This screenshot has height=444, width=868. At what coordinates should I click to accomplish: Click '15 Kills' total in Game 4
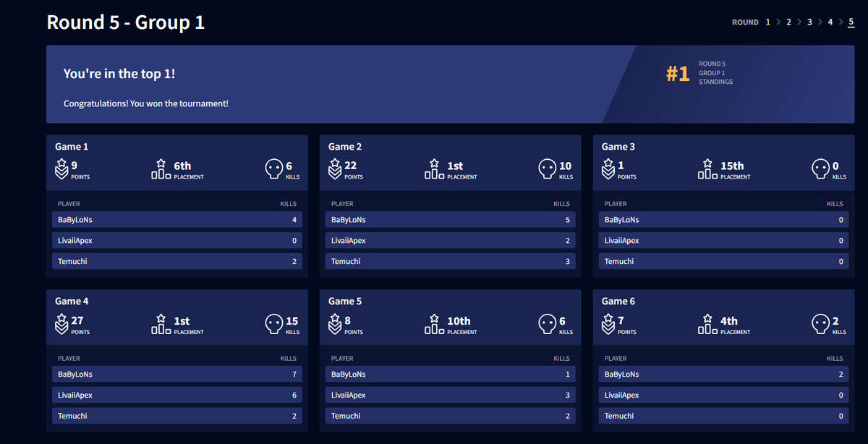coord(292,325)
